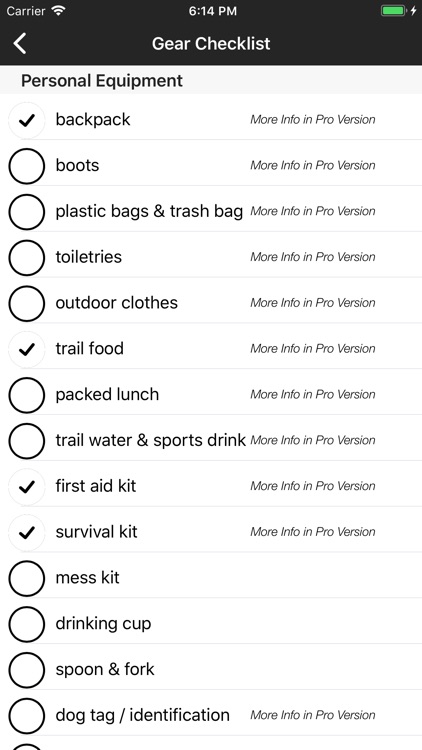Select the mess kit row label
The width and height of the screenshot is (422, 750).
pos(88,578)
